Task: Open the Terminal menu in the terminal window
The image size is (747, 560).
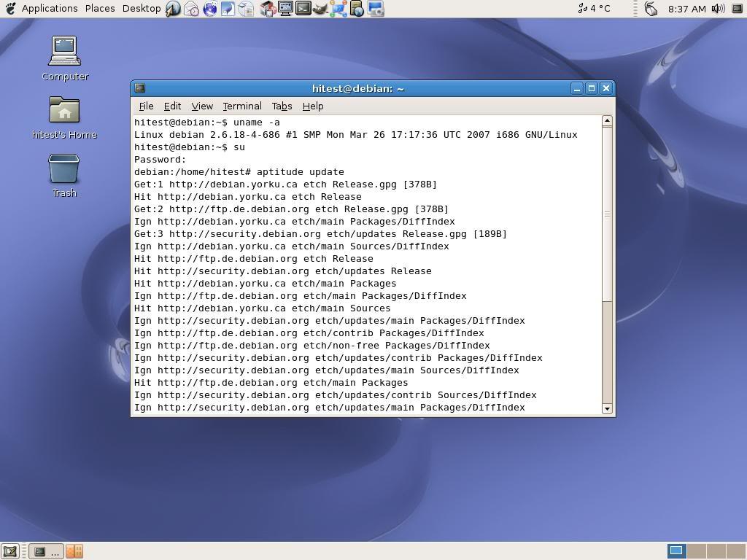Action: point(241,106)
